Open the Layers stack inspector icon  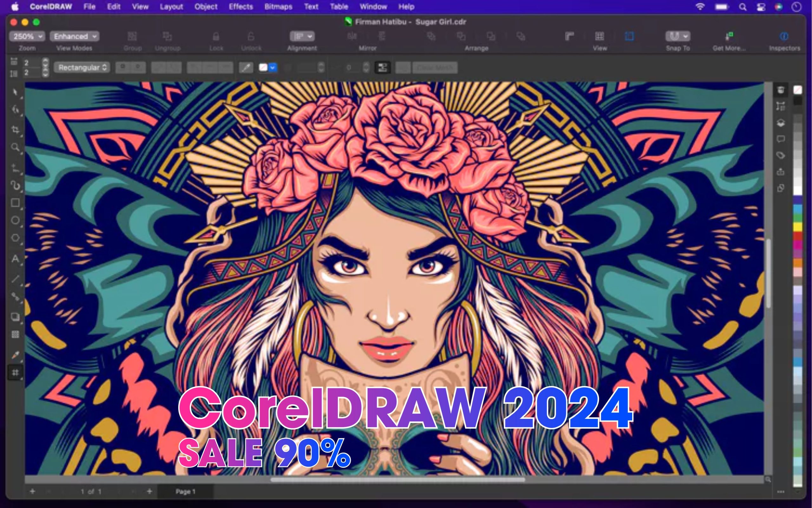(781, 123)
